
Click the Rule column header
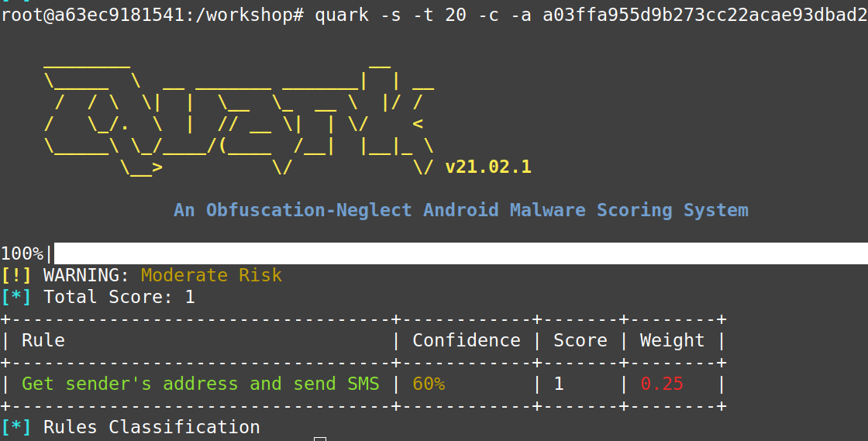(43, 340)
